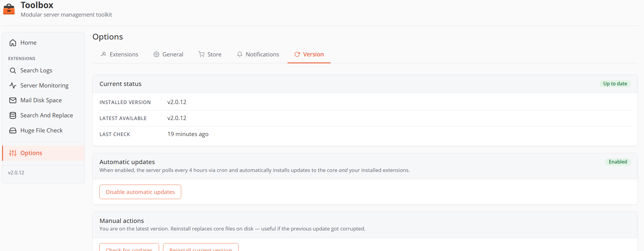The image size is (644, 251).
Task: Click Modular server management toolkit subtitle
Action: pyautogui.click(x=66, y=15)
